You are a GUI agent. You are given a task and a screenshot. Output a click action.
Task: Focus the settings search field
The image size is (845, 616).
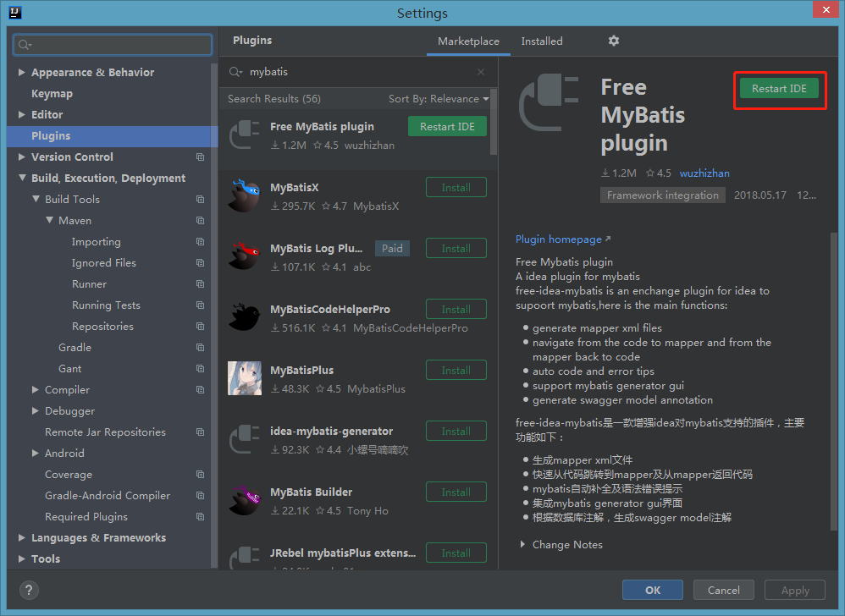(x=113, y=45)
